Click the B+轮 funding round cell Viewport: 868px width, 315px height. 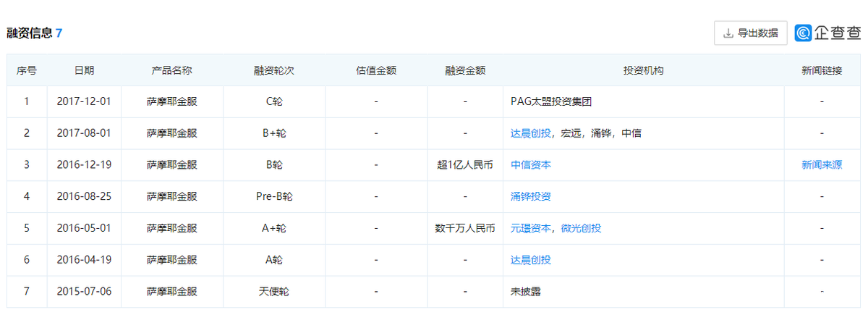click(x=274, y=133)
